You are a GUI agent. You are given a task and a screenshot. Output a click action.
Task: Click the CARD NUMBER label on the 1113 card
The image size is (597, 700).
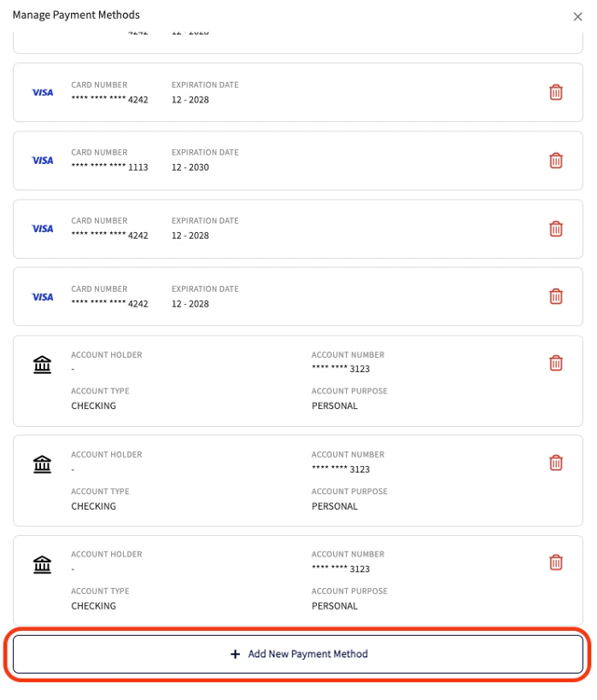pos(99,152)
